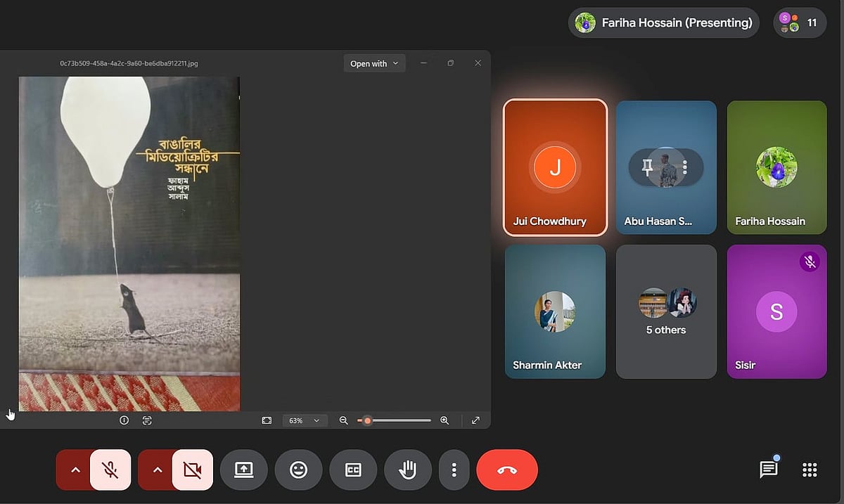
Task: Open the 63% zoom level dropdown
Action: 305,420
